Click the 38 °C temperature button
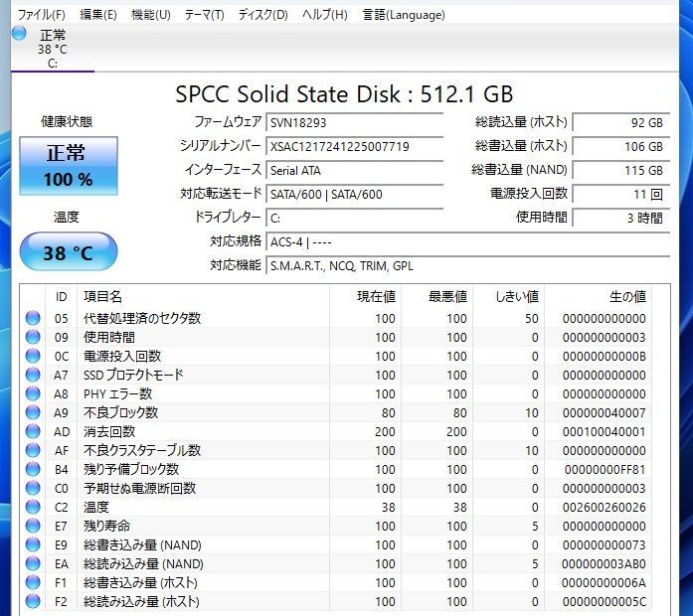This screenshot has height=616, width=693. click(69, 251)
